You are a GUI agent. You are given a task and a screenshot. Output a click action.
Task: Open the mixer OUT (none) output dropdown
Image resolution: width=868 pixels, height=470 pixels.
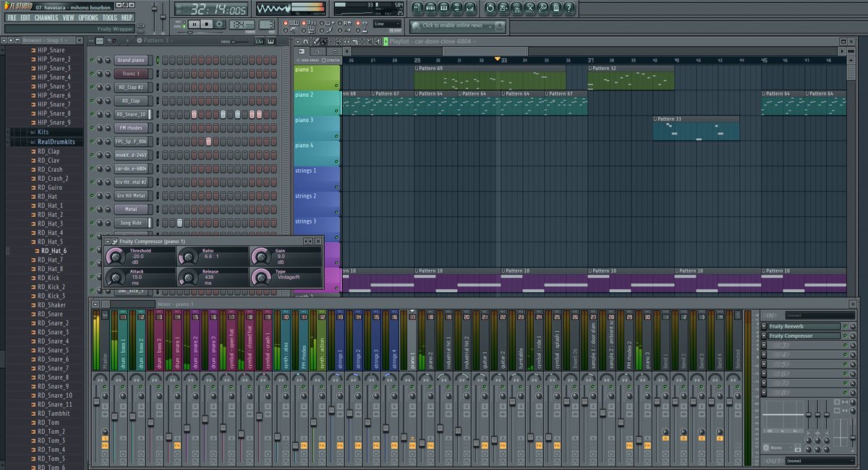click(x=820, y=461)
